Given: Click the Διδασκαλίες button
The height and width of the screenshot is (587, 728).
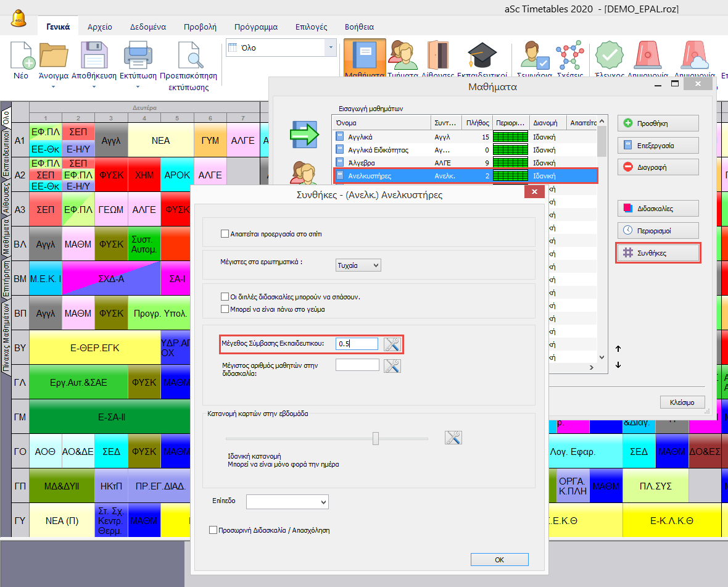Looking at the screenshot, I should 658,209.
